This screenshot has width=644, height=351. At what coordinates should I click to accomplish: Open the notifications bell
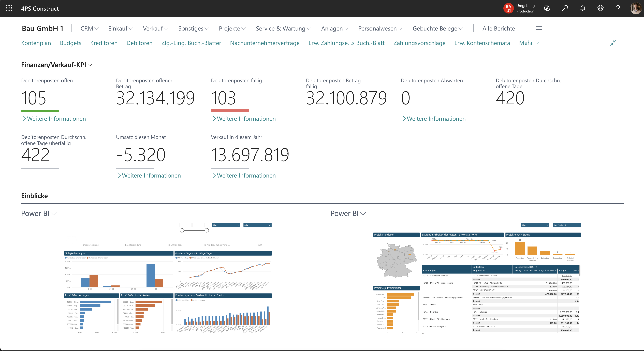coord(582,8)
